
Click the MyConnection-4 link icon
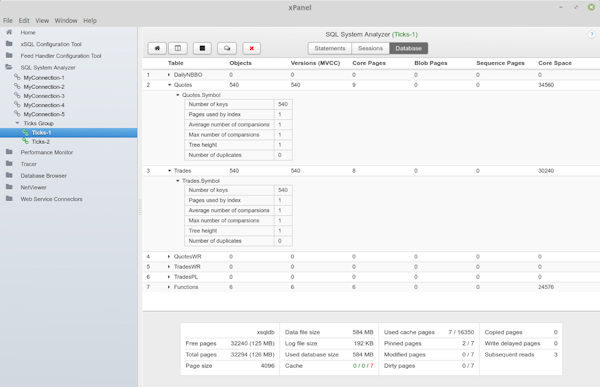point(17,105)
